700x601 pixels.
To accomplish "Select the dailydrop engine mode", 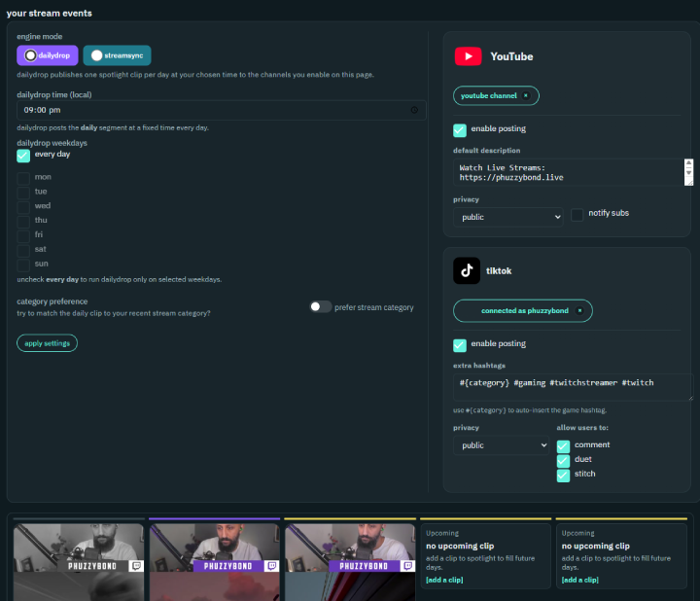I will [x=48, y=55].
